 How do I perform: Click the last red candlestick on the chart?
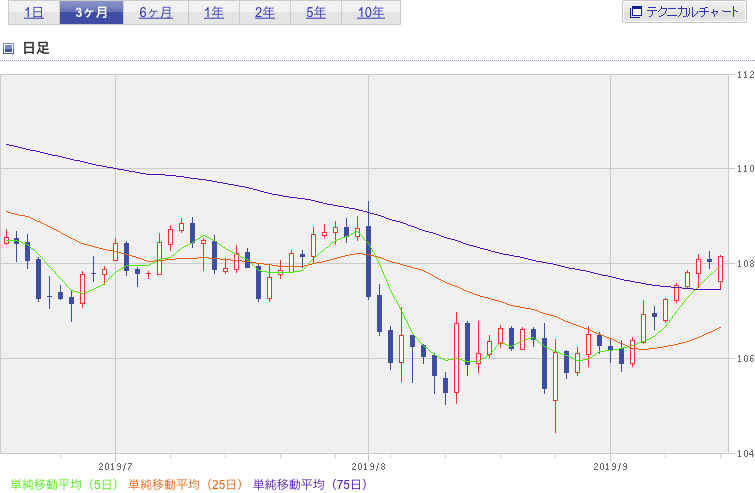tap(720, 269)
